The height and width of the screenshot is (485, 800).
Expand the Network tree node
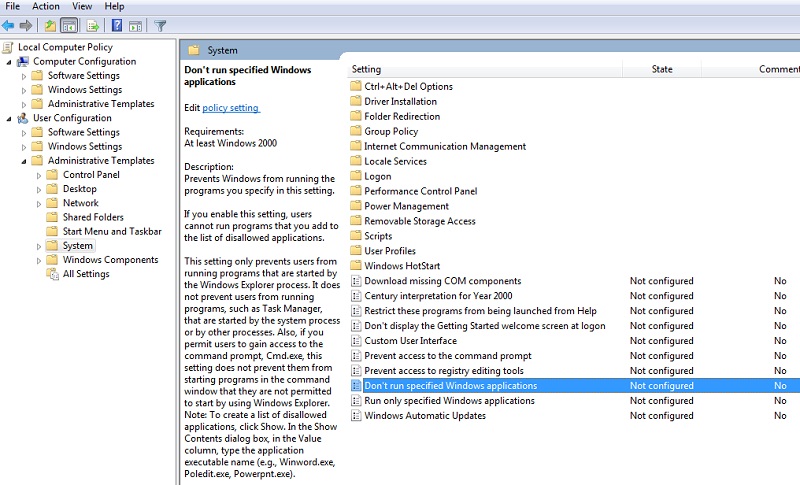(39, 203)
